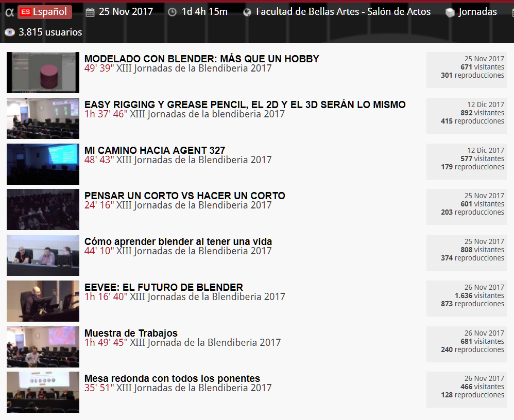Open MI CAMINO HACIA AGENT 327 title
The height and width of the screenshot is (420, 514).
[x=155, y=150]
